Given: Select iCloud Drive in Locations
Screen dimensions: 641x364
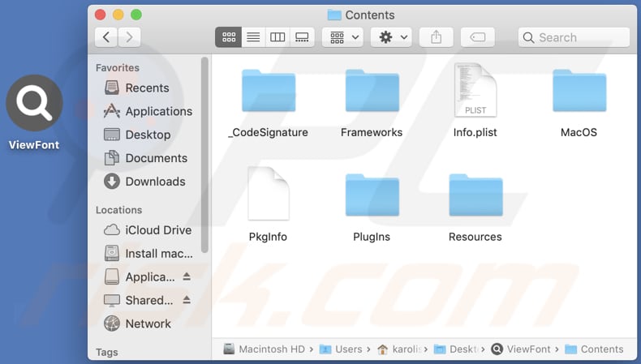Looking at the screenshot, I should coord(148,230).
